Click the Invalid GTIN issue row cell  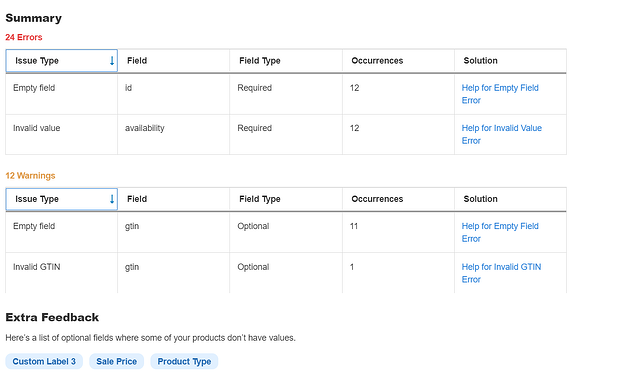[62, 273]
